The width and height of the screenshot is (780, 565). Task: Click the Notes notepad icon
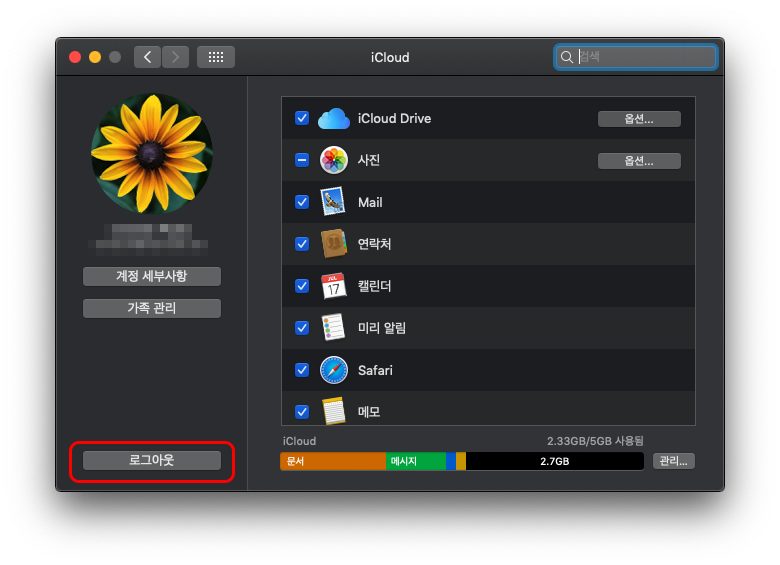click(333, 411)
